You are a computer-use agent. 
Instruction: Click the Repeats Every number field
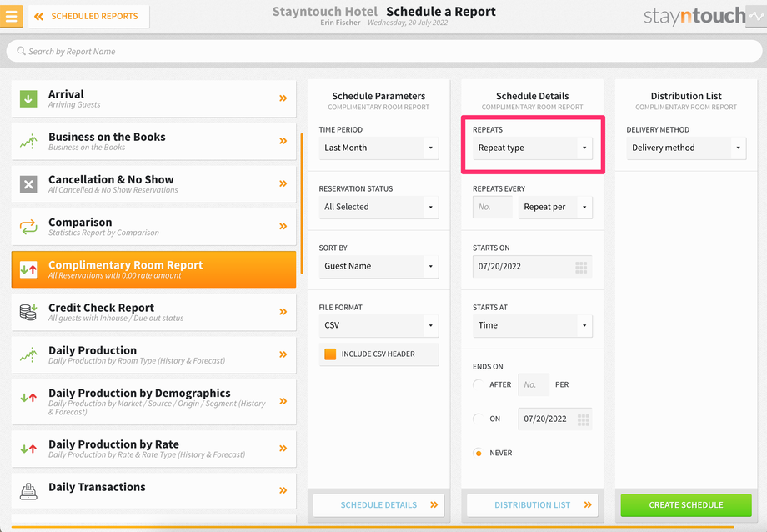493,207
